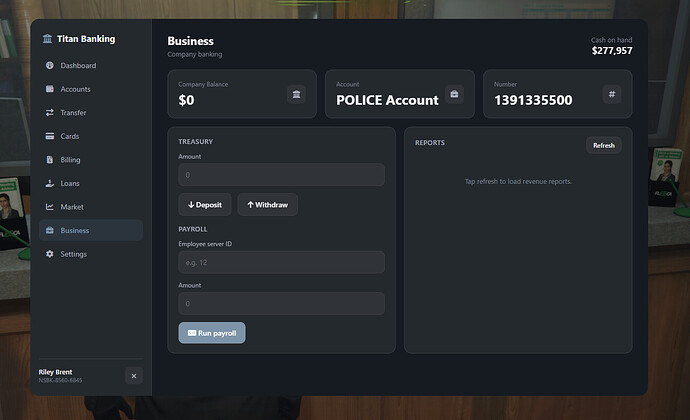Go to the Transfer arrows icon
690x420 pixels.
(50, 113)
